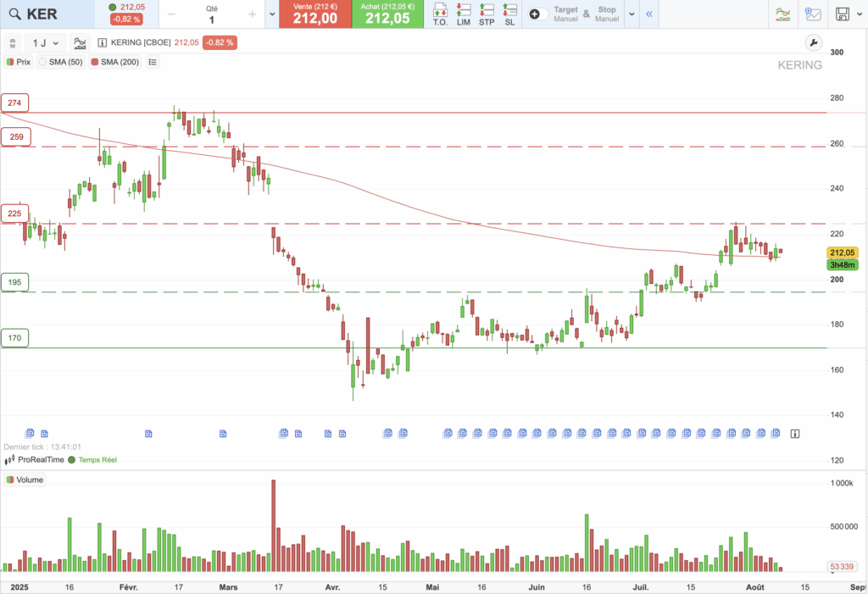Click the Mai label on time axis
868x594 pixels.
(432, 587)
